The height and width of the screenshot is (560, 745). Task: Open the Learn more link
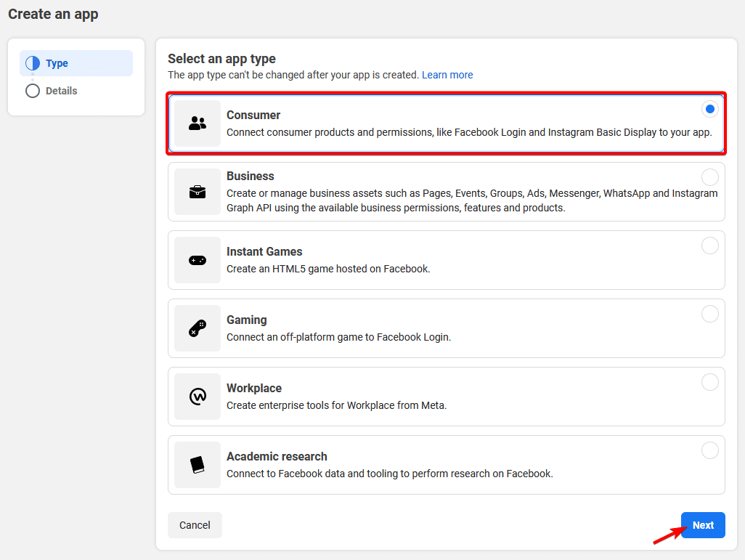[x=447, y=75]
